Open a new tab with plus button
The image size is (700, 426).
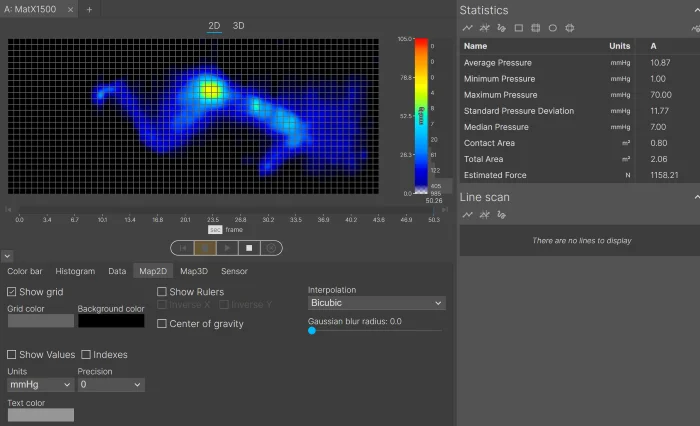click(x=89, y=9)
